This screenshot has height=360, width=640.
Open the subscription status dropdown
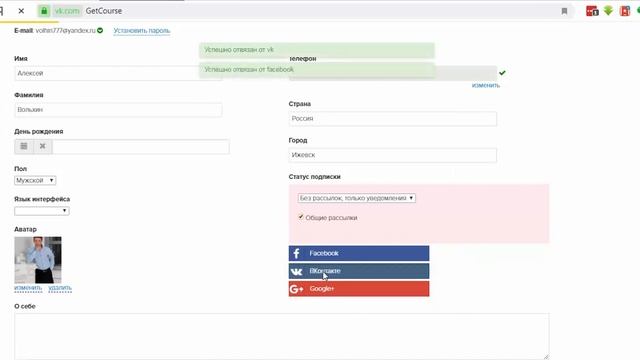click(357, 198)
